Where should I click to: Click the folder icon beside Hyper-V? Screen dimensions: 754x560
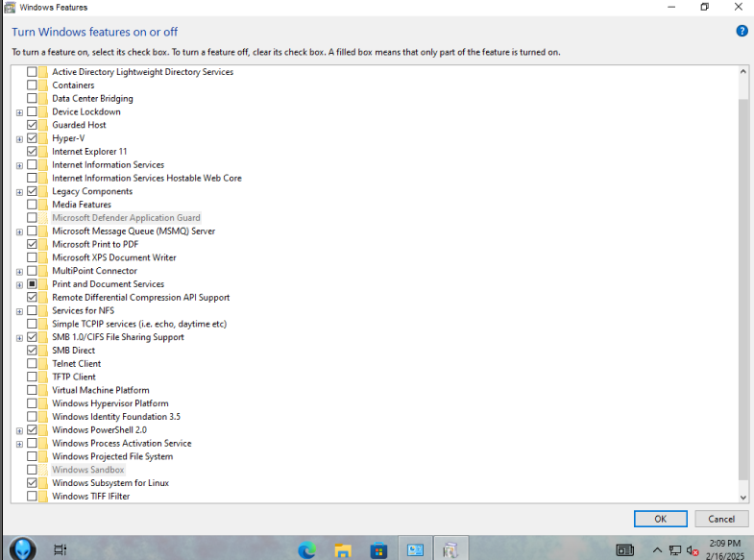pyautogui.click(x=43, y=138)
